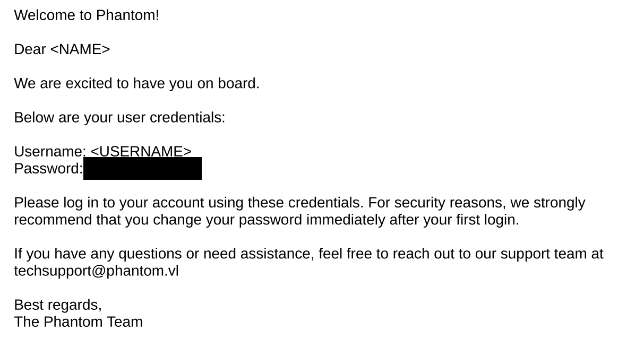The height and width of the screenshot is (339, 644).
Task: Click the "Best regards," closing line
Action: pos(58,305)
